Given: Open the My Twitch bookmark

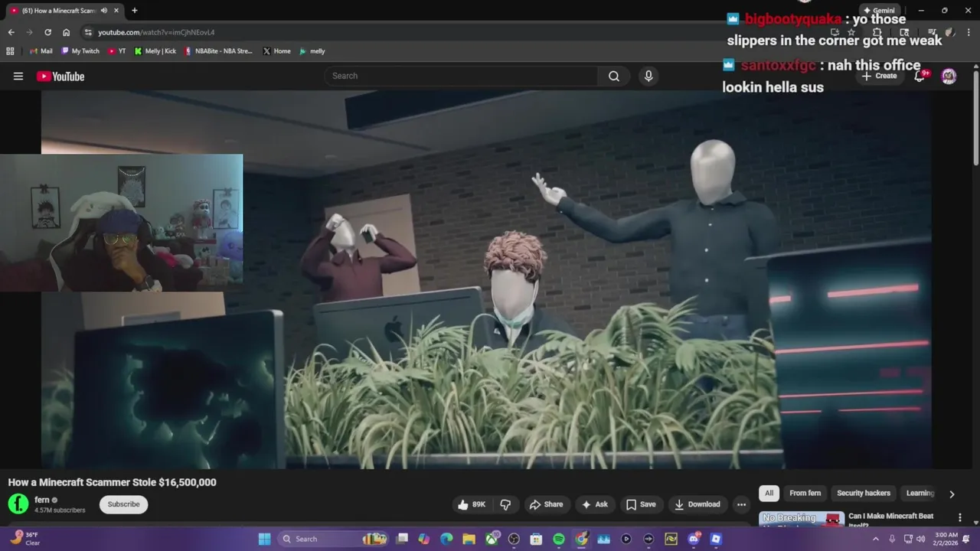Looking at the screenshot, I should point(80,51).
